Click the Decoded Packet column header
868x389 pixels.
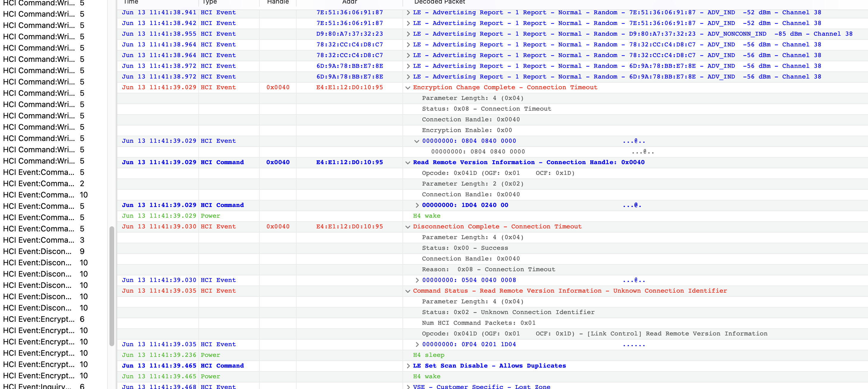coord(439,2)
